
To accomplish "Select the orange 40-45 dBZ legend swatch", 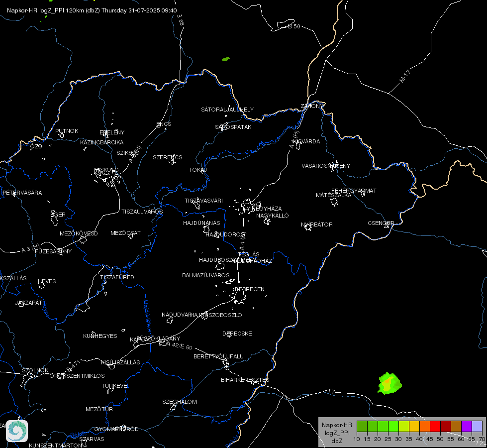I will [x=425, y=426].
